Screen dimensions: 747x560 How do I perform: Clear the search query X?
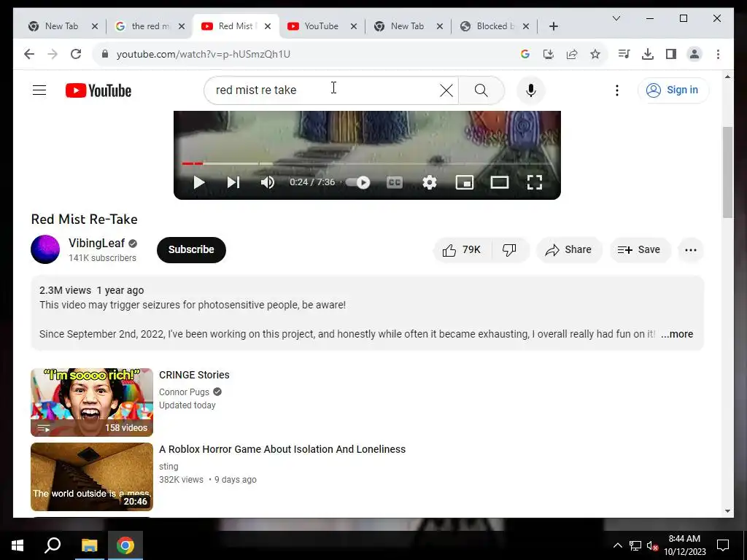[x=446, y=90]
